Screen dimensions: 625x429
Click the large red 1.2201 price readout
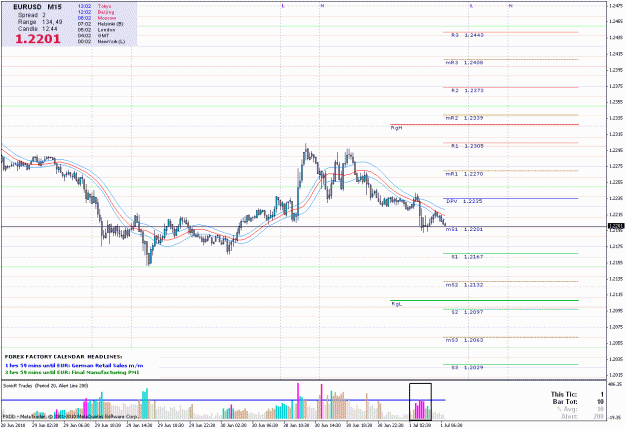point(38,39)
